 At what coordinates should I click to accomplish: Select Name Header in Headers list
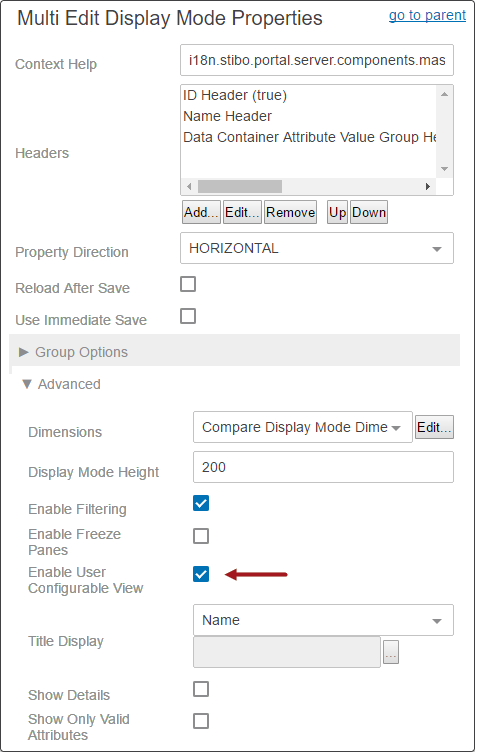tap(227, 116)
